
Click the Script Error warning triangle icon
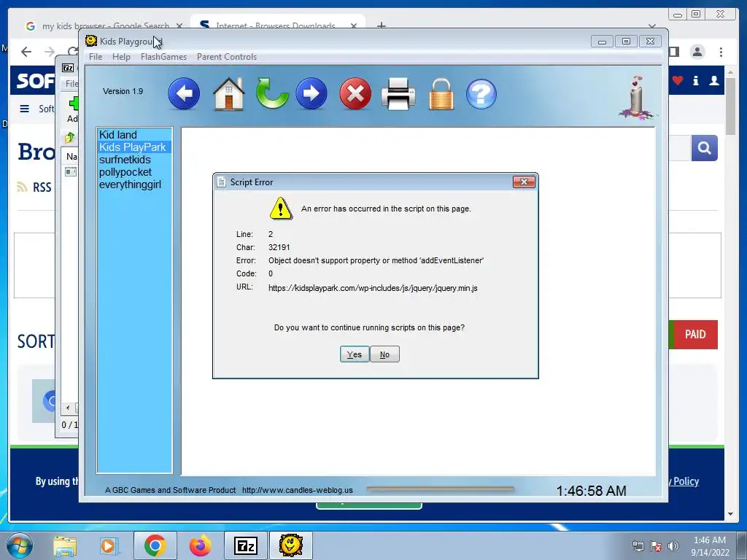point(281,209)
